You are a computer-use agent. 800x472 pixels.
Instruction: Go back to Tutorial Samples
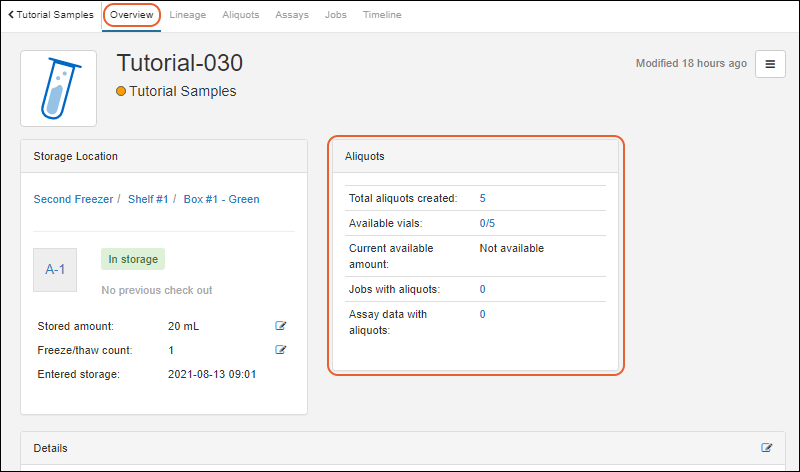coord(50,15)
